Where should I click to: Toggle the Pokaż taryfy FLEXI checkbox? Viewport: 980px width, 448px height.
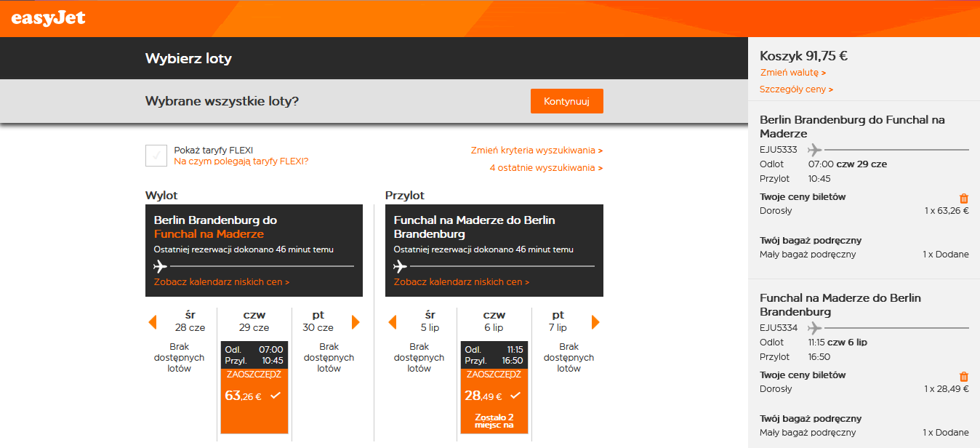tap(156, 155)
